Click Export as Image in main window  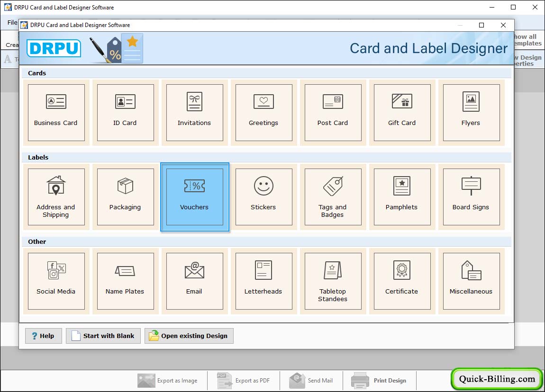(x=168, y=381)
